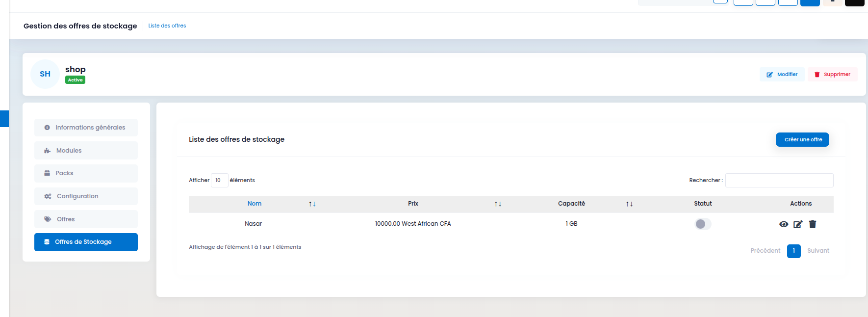Viewport: 868px width, 317px height.
Task: Click the Offres tags icon
Action: click(x=48, y=219)
